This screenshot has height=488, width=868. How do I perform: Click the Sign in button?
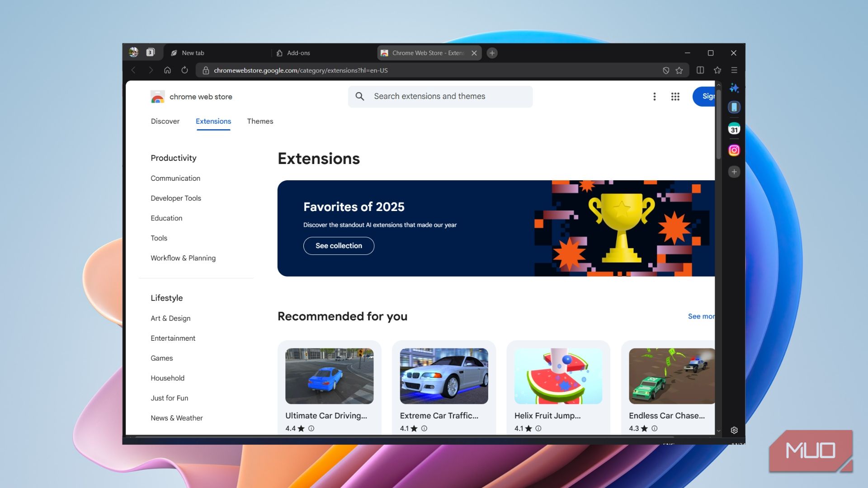704,96
